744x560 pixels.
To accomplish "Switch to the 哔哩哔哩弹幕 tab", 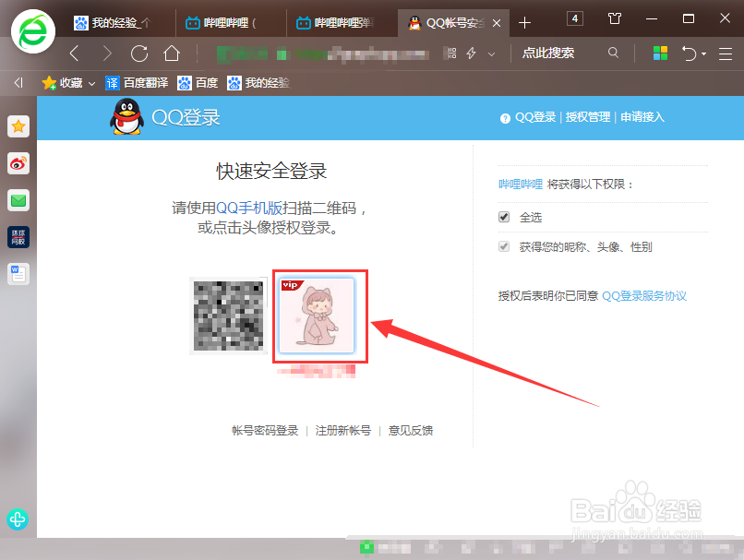I will click(x=342, y=23).
